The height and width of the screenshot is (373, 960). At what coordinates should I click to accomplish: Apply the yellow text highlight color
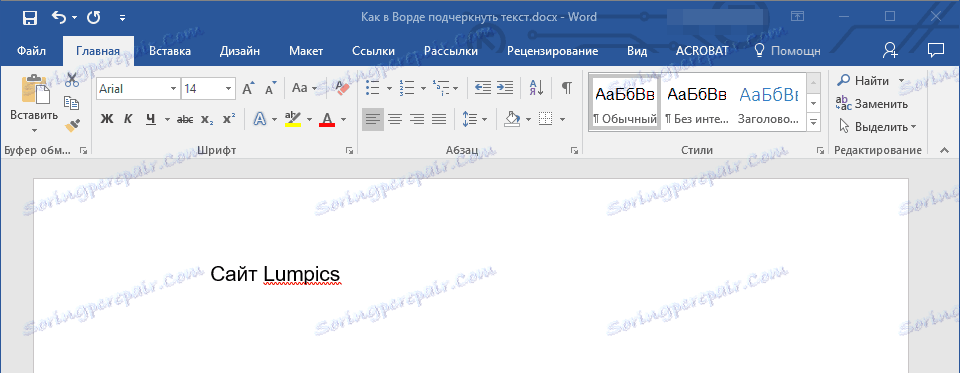(293, 119)
